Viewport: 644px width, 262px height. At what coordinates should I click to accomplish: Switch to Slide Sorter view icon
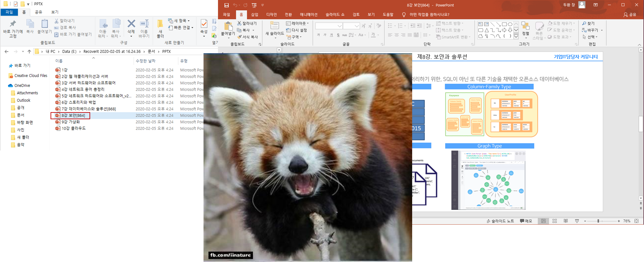tap(554, 221)
